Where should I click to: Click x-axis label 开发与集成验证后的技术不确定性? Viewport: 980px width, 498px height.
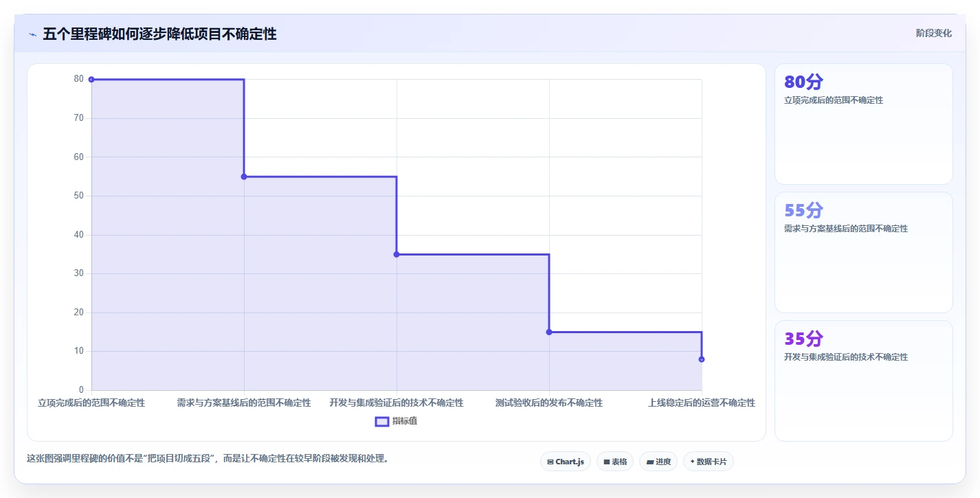[397, 403]
